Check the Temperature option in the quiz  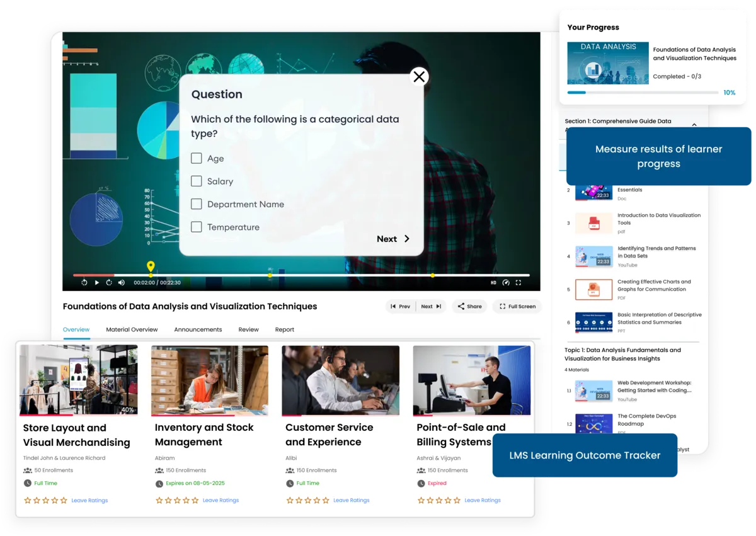pos(196,227)
